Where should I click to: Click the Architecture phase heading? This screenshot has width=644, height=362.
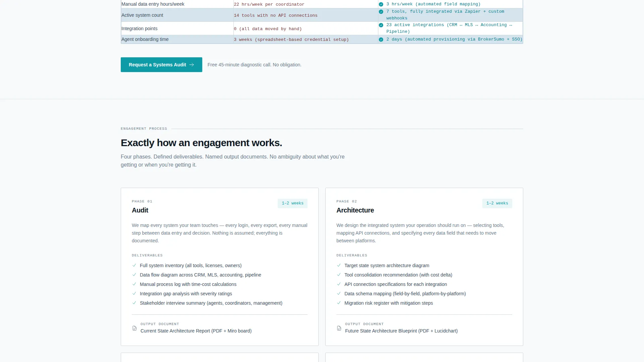[x=355, y=210]
